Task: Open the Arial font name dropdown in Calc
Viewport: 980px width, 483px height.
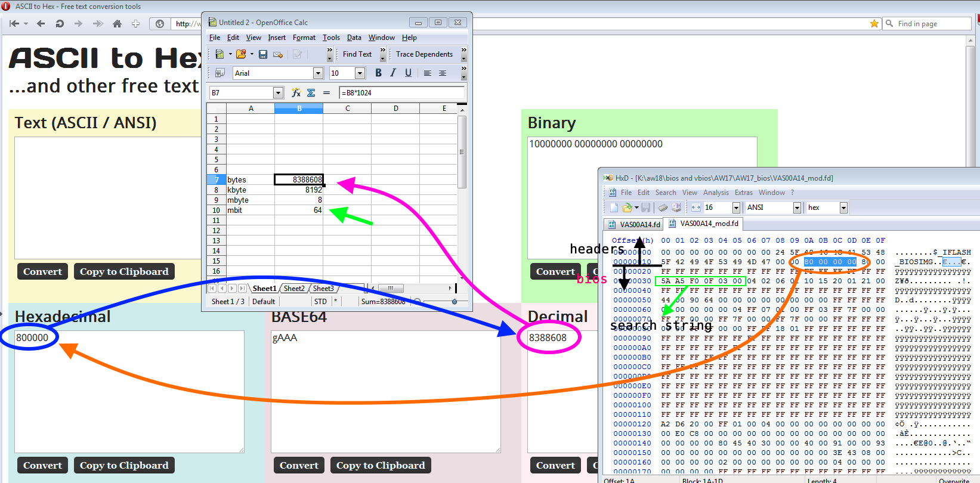Action: [318, 73]
